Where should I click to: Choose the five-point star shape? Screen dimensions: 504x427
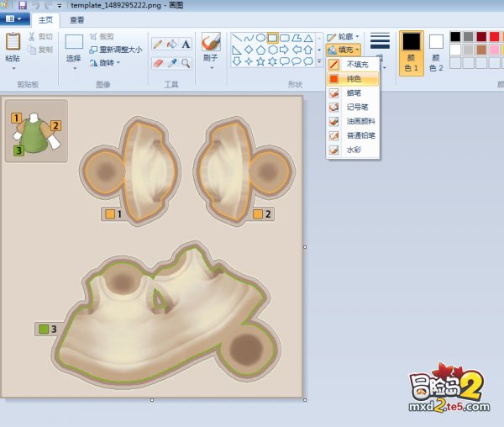[x=260, y=61]
